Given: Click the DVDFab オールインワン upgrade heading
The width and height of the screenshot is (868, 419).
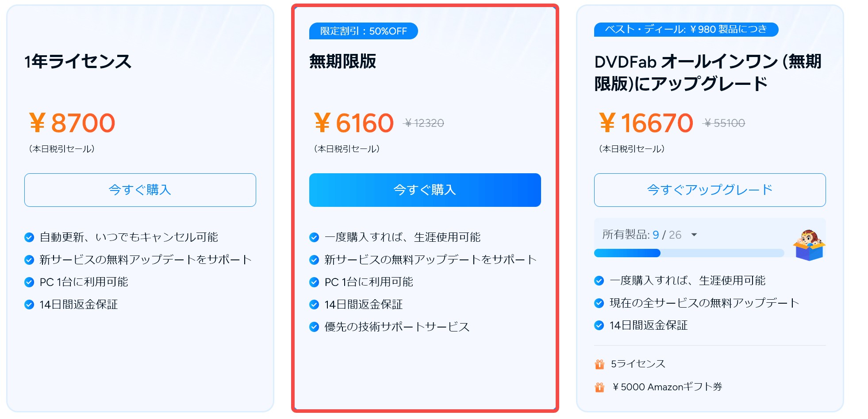Looking at the screenshot, I should (x=707, y=72).
